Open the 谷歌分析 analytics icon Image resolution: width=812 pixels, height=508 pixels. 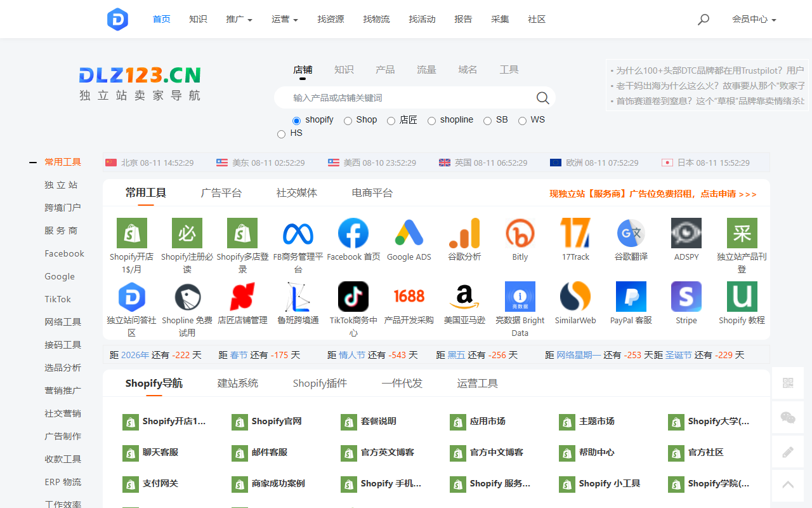[x=464, y=233]
